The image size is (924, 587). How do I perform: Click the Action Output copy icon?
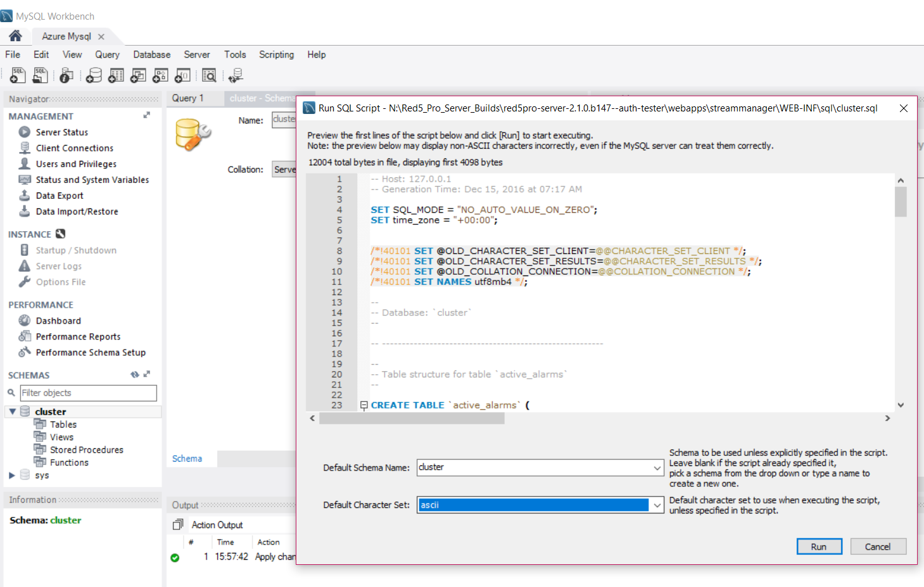[178, 524]
